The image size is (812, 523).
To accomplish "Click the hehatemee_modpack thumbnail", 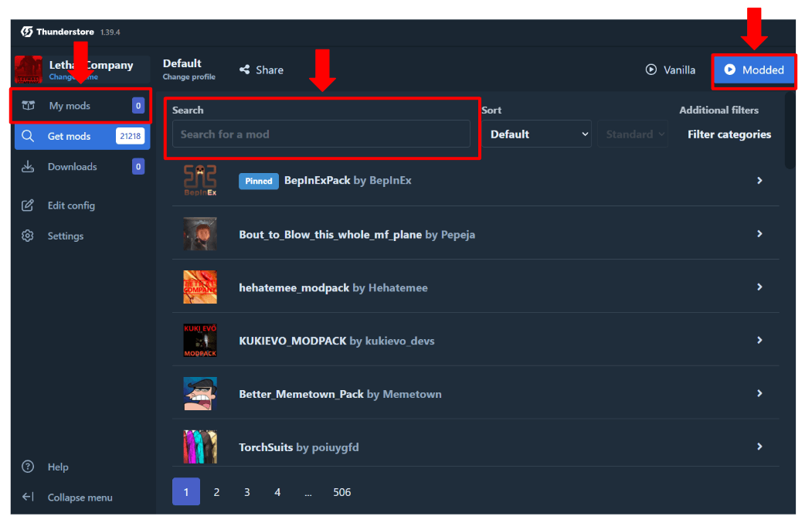I will click(200, 287).
